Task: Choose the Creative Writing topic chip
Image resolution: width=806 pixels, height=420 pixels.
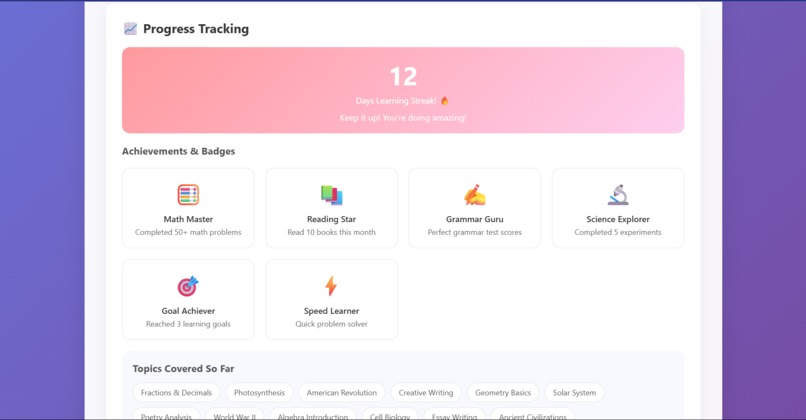Action: click(426, 393)
